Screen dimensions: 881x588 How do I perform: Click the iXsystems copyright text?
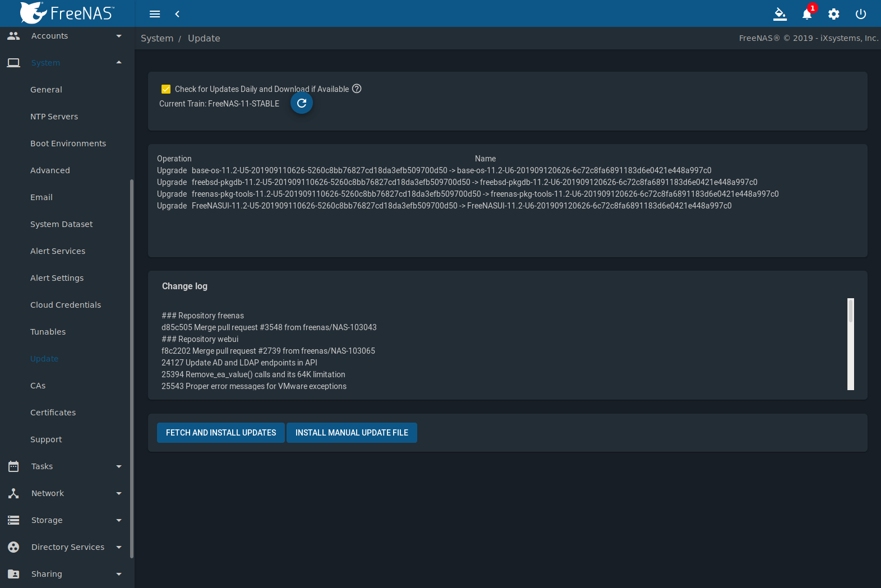point(809,38)
